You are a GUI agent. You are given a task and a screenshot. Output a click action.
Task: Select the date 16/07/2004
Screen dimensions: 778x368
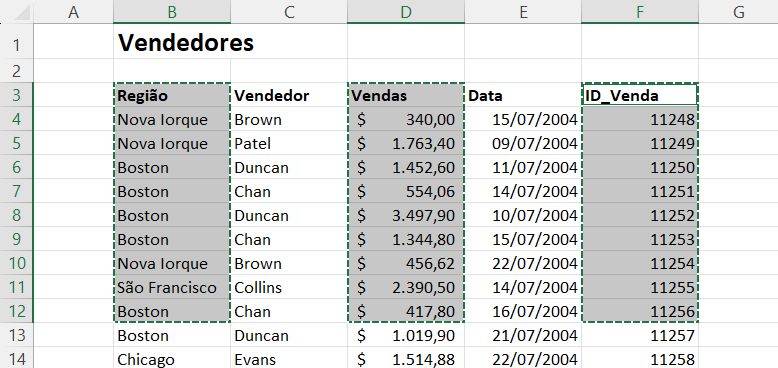[523, 311]
